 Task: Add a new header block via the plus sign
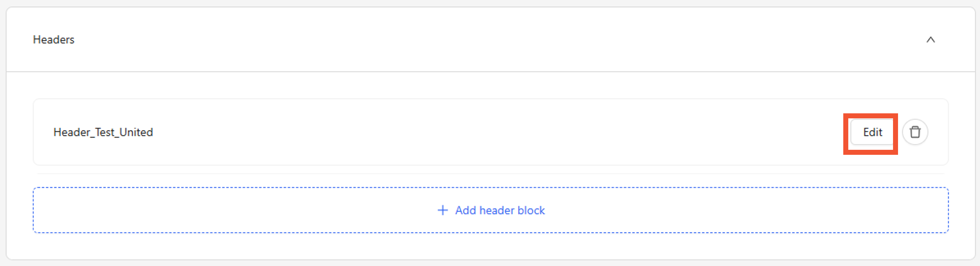[x=442, y=210]
